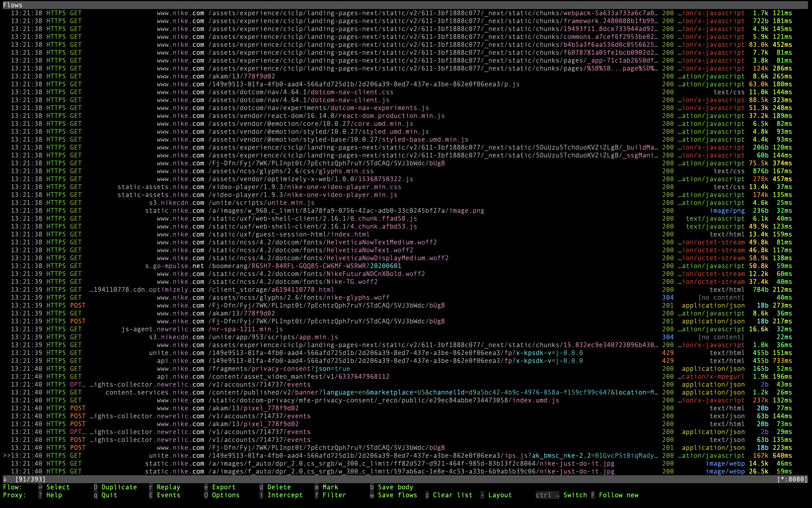This screenshot has width=812, height=508.
Task: Select the 26.5k nike-just-do-it.jpg flow
Action: [x=406, y=471]
